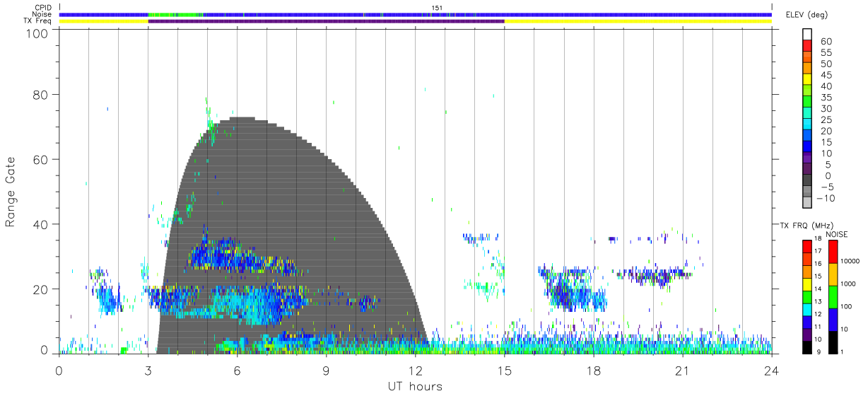868x401 pixels.
Task: Click the white top segment of ELEV colorbar
Action: tap(808, 35)
